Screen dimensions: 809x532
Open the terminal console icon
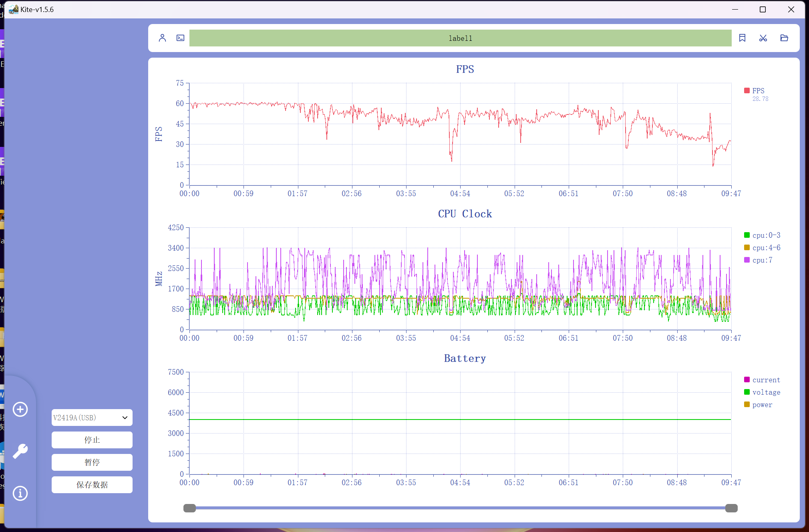(181, 38)
